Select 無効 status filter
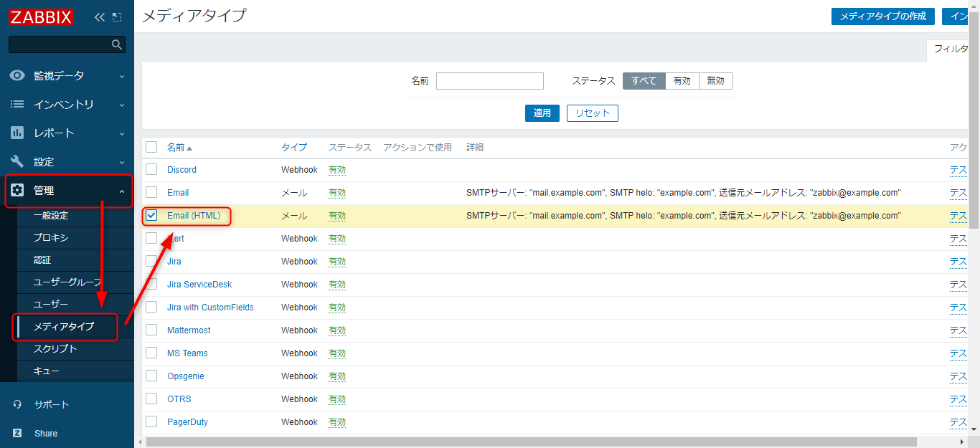Viewport: 980px width, 448px height. (x=715, y=81)
